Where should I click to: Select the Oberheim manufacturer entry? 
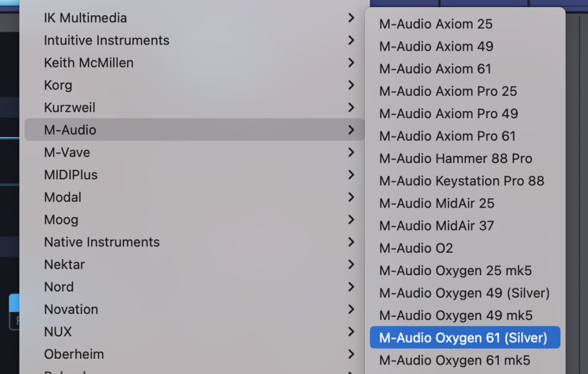[74, 354]
